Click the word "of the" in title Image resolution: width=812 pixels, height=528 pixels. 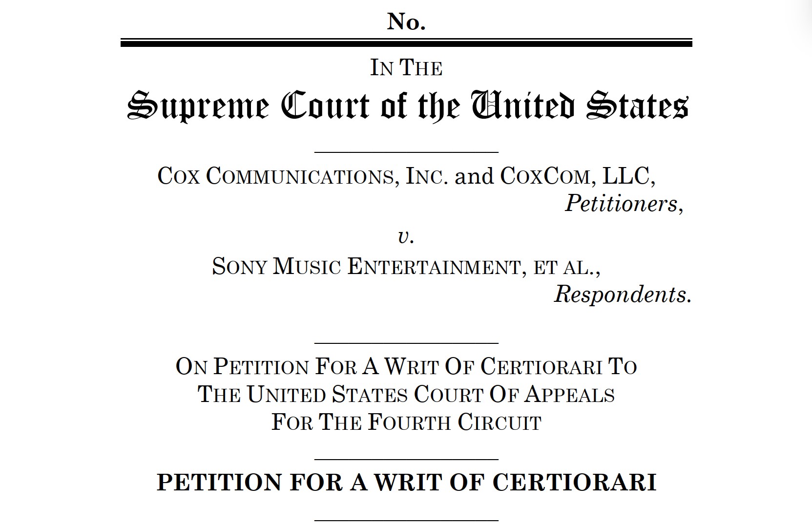(420, 106)
